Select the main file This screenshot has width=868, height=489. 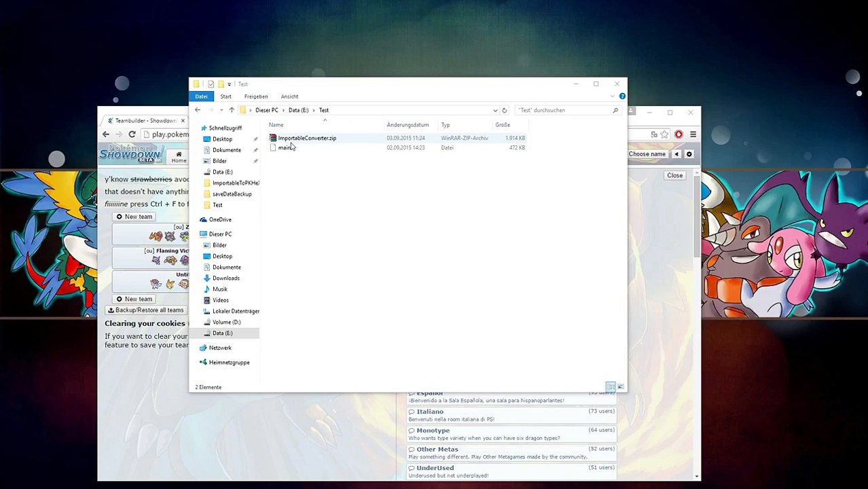click(285, 147)
